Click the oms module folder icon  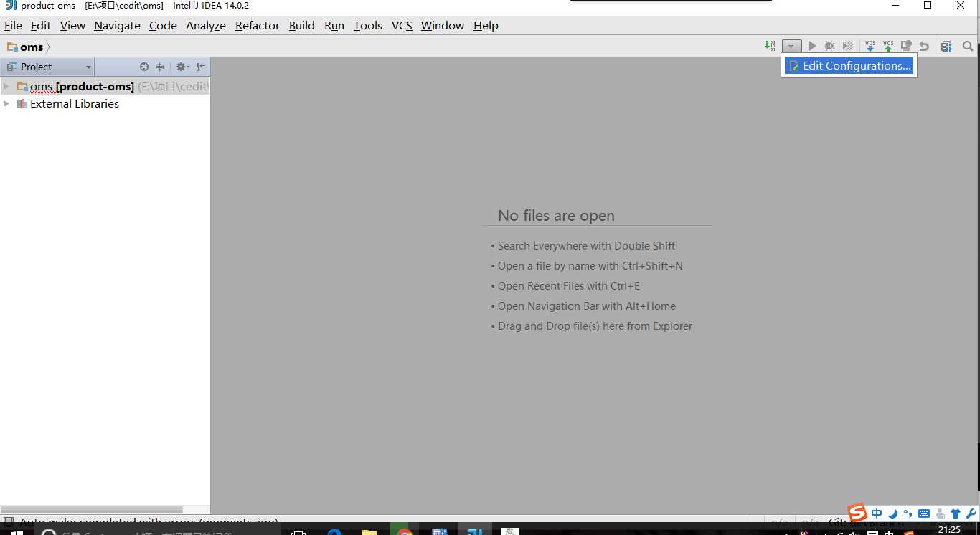[22, 86]
